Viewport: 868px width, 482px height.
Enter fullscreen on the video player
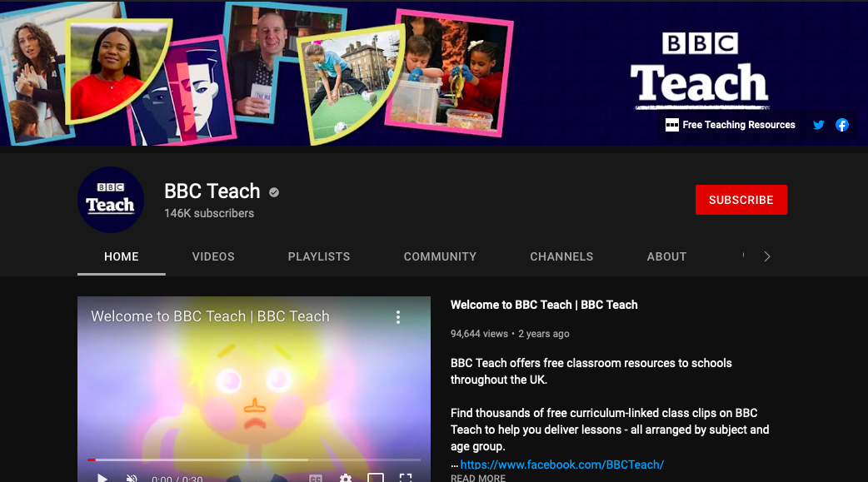[405, 478]
